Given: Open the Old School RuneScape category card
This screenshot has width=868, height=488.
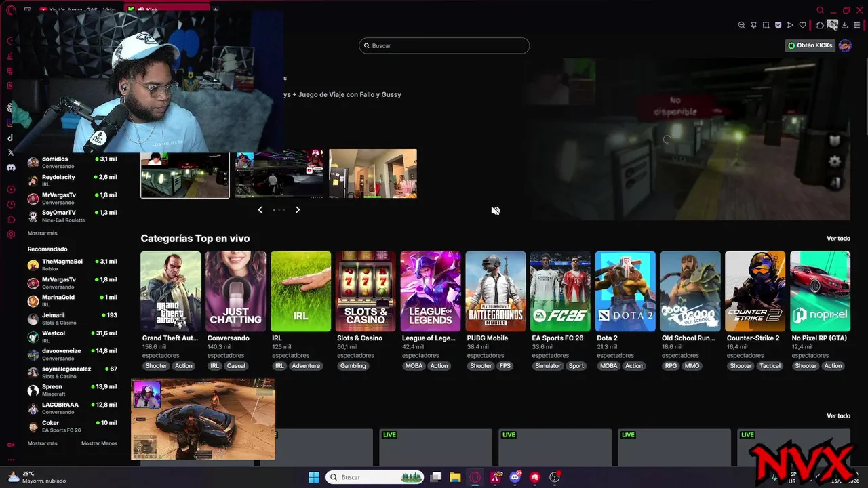Looking at the screenshot, I should [x=690, y=291].
